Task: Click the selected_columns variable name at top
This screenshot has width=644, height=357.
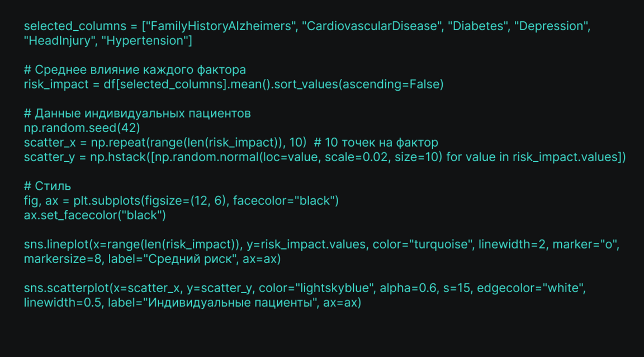Action: (75, 26)
